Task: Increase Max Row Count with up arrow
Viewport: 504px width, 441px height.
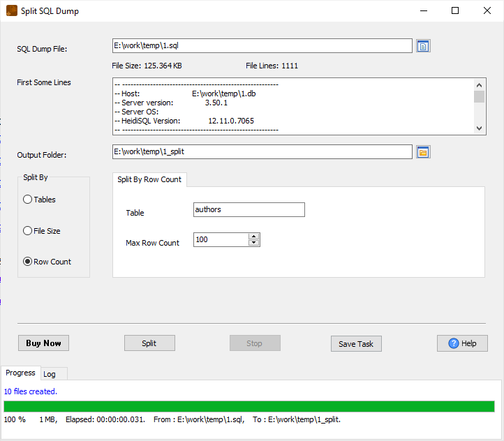Action: click(253, 237)
